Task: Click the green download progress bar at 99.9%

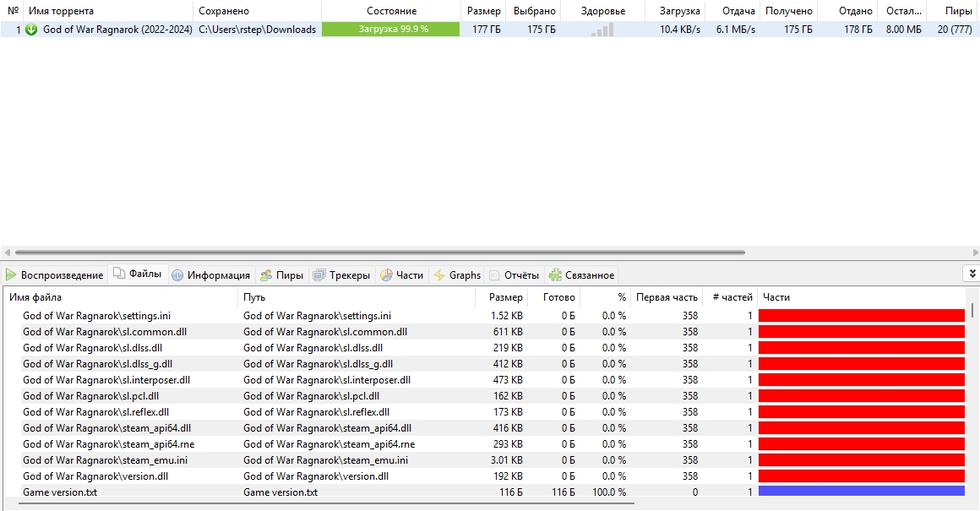Action: tap(392, 30)
